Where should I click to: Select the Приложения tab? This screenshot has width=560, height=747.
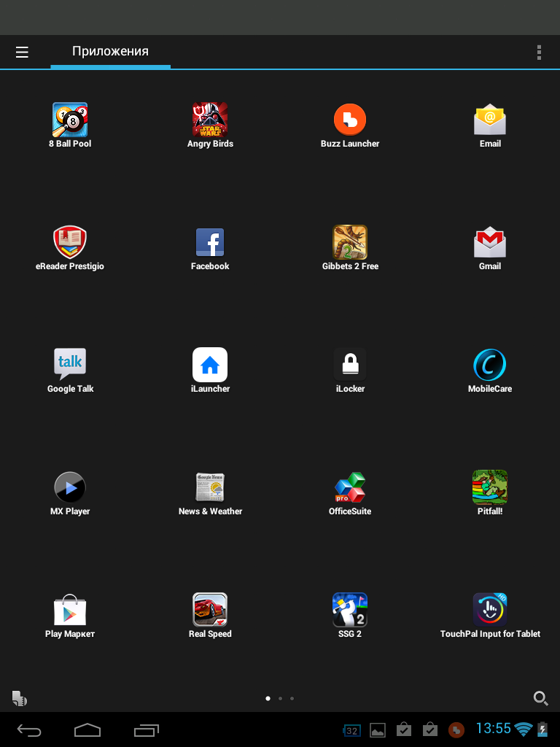click(111, 52)
